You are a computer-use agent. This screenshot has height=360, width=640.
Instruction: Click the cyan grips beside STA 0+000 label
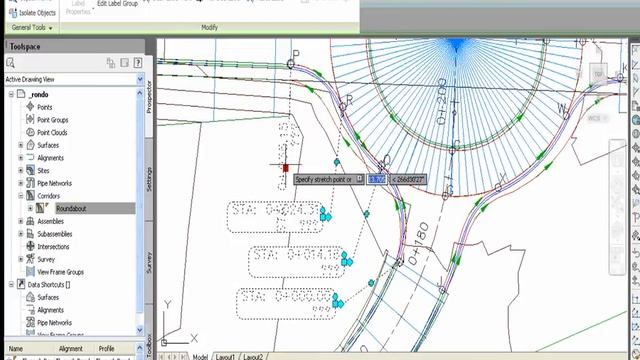click(x=338, y=301)
